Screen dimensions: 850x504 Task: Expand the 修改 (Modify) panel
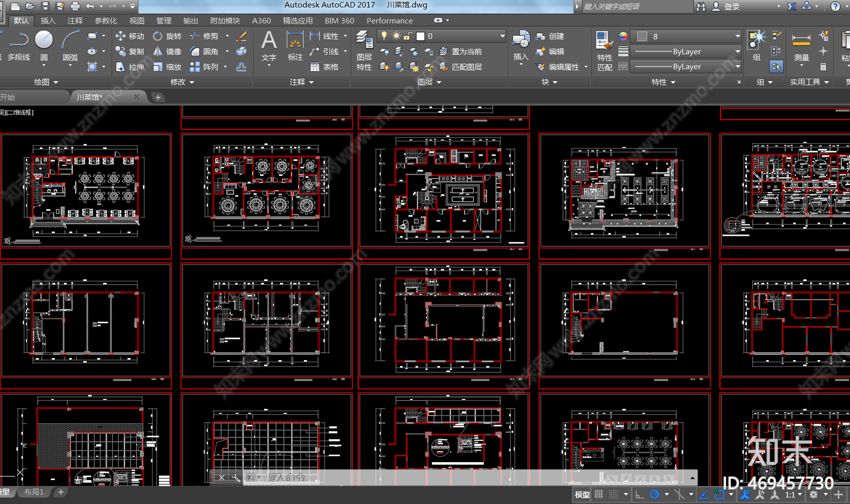click(x=182, y=82)
